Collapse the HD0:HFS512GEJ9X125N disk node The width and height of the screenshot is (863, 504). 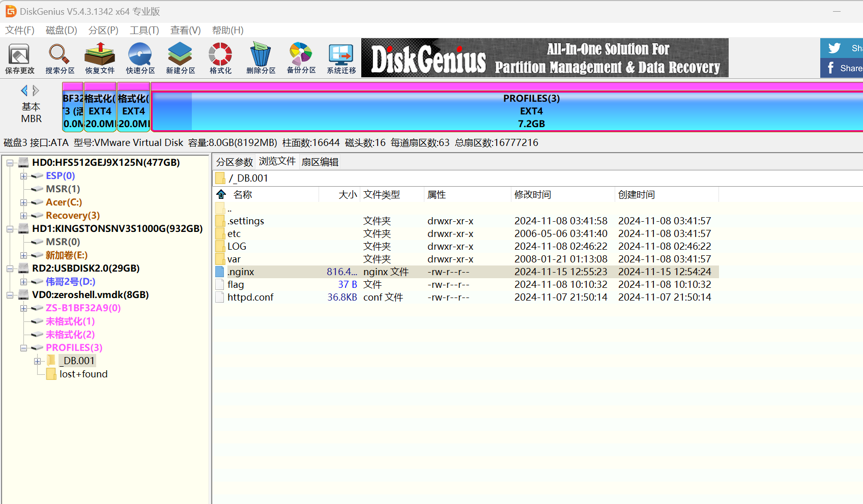point(10,163)
